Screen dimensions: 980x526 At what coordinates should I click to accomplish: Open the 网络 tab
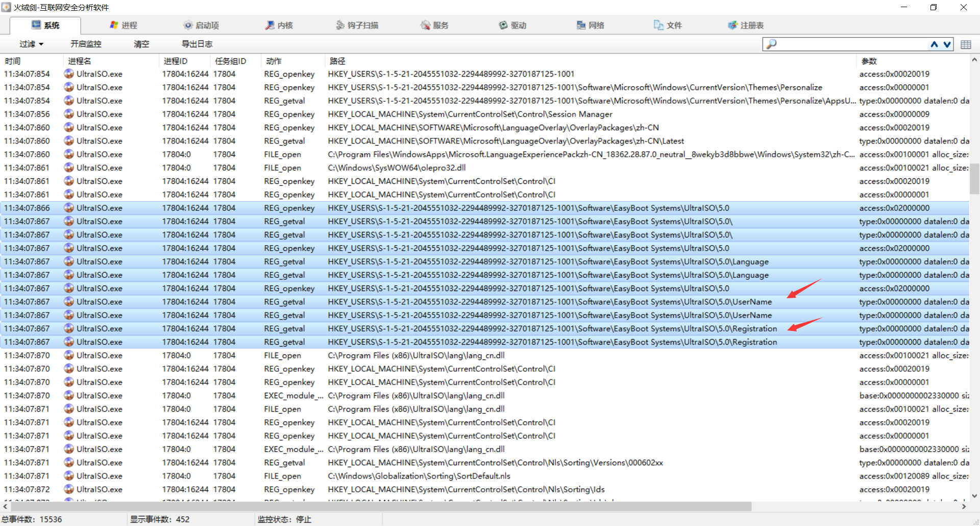(590, 25)
